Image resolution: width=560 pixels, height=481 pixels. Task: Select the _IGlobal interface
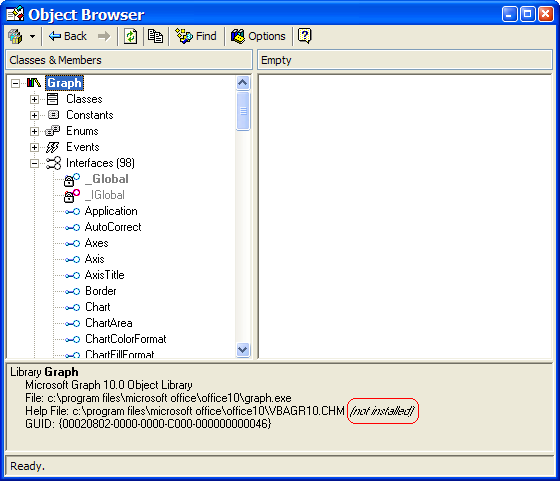(105, 195)
